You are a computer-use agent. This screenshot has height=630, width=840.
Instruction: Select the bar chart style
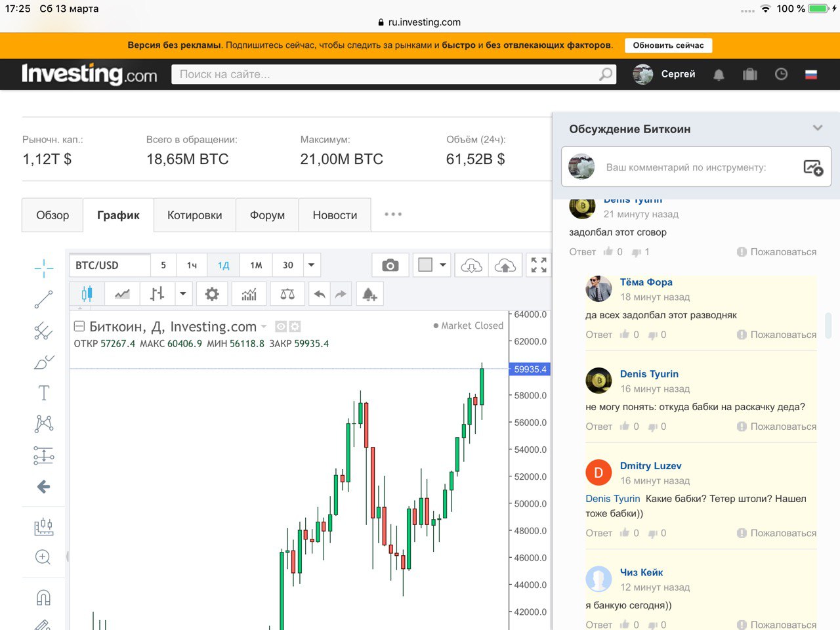(157, 294)
